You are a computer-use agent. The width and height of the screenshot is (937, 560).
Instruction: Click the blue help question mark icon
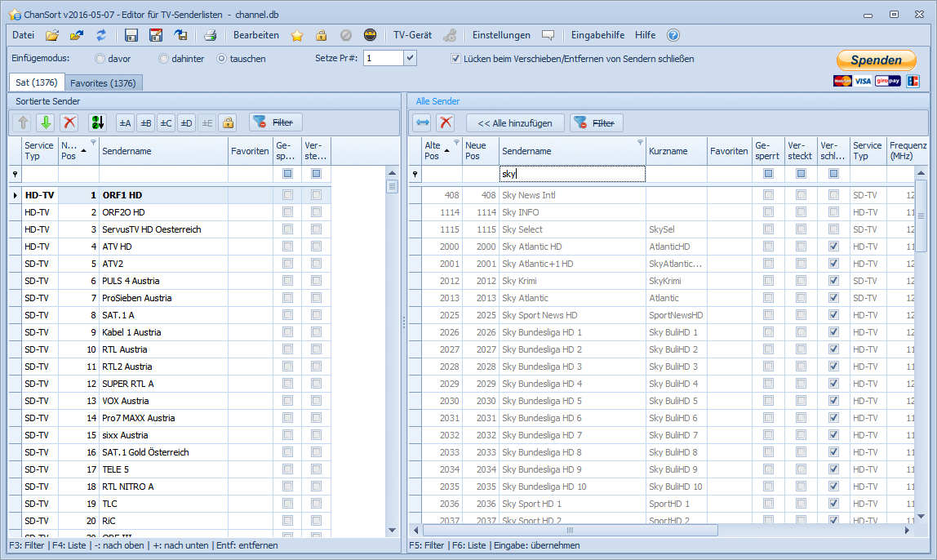pos(673,35)
